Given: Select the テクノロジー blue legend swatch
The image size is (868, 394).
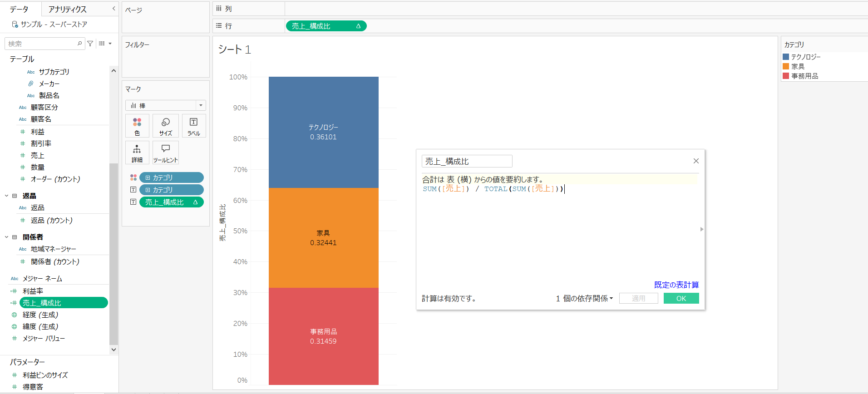Looking at the screenshot, I should point(786,57).
